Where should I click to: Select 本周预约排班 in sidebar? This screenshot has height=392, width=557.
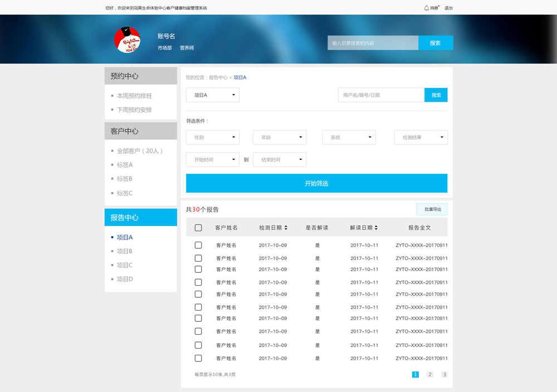tap(134, 96)
